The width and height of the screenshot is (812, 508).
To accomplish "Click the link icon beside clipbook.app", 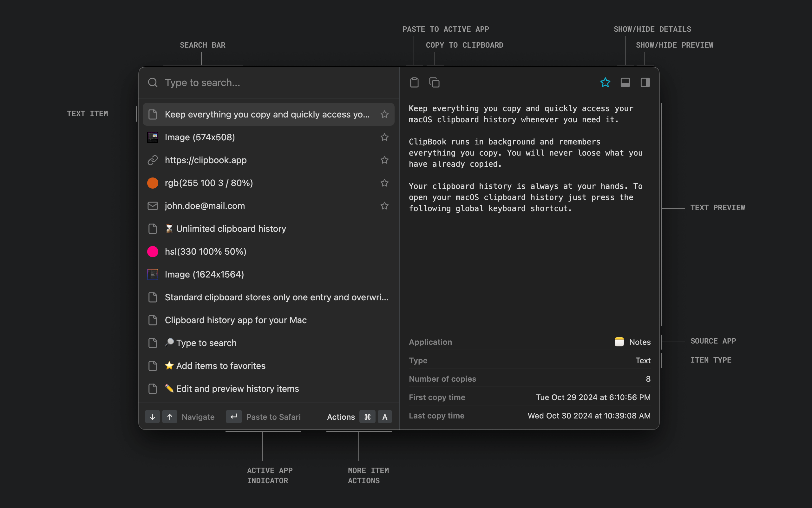I will tap(153, 160).
